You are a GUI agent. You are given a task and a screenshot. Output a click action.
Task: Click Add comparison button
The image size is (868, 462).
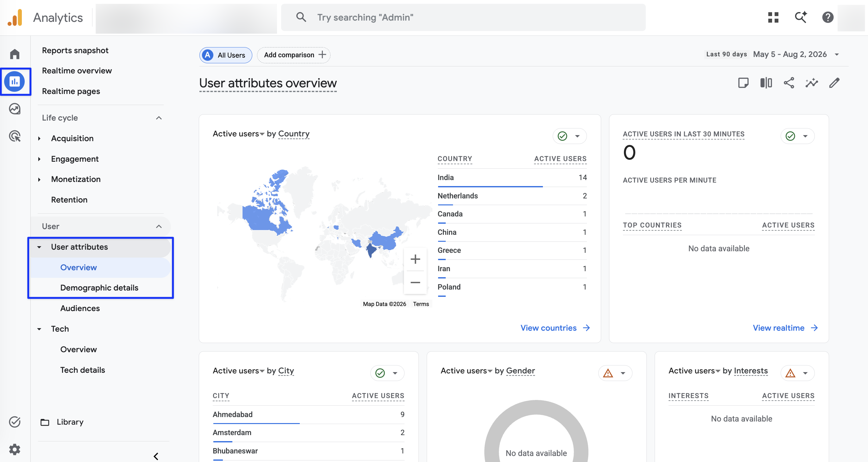[293, 55]
